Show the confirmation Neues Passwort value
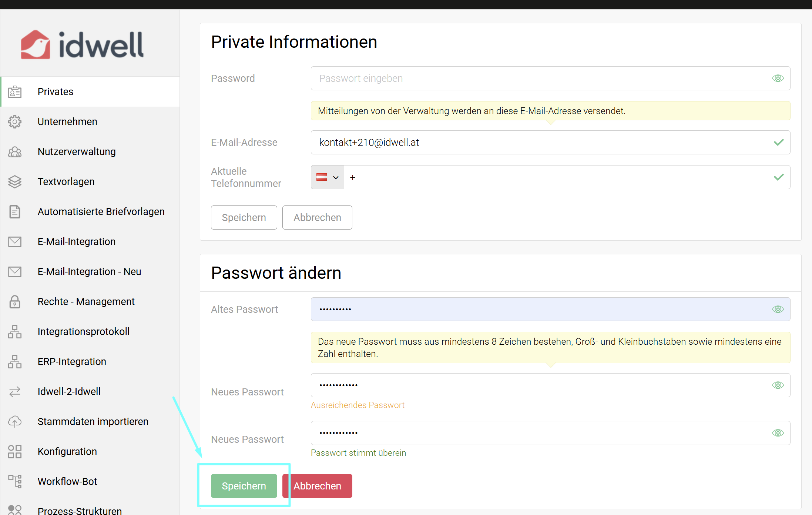The image size is (812, 515). tap(778, 433)
